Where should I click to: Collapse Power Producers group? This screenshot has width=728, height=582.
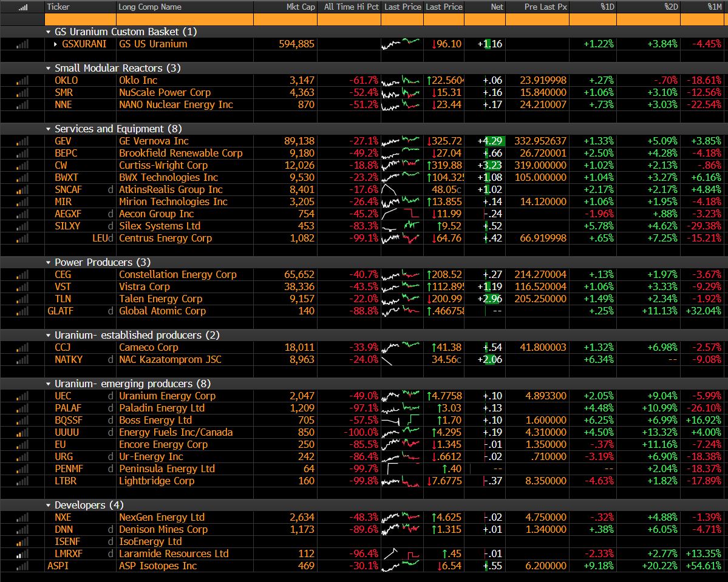[x=49, y=263]
